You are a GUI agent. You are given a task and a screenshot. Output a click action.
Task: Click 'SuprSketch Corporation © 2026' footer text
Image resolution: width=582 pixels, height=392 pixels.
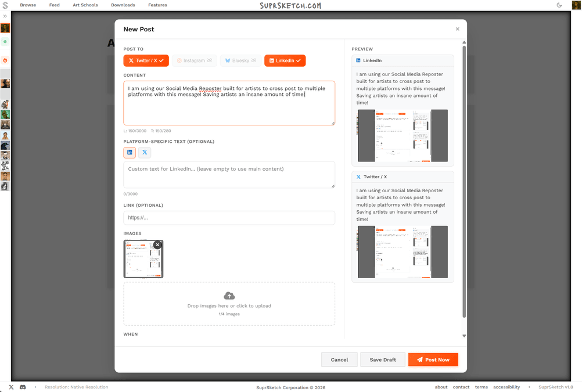[290, 387]
